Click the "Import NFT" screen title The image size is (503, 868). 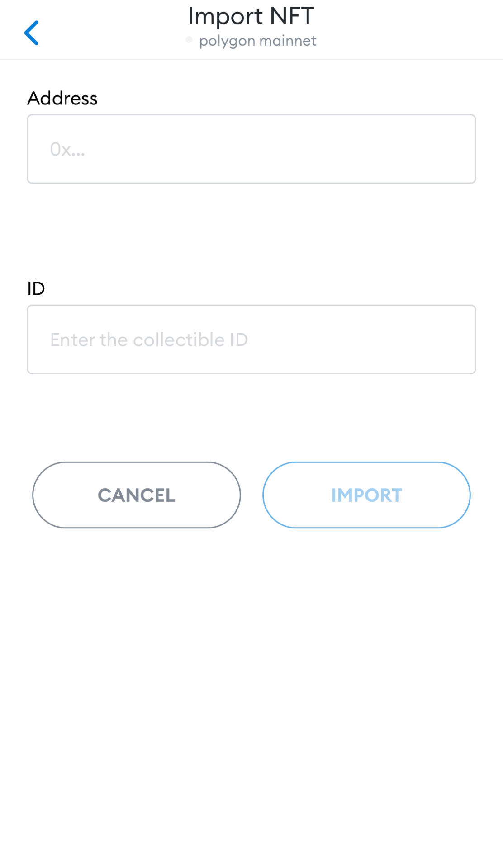pos(251,16)
